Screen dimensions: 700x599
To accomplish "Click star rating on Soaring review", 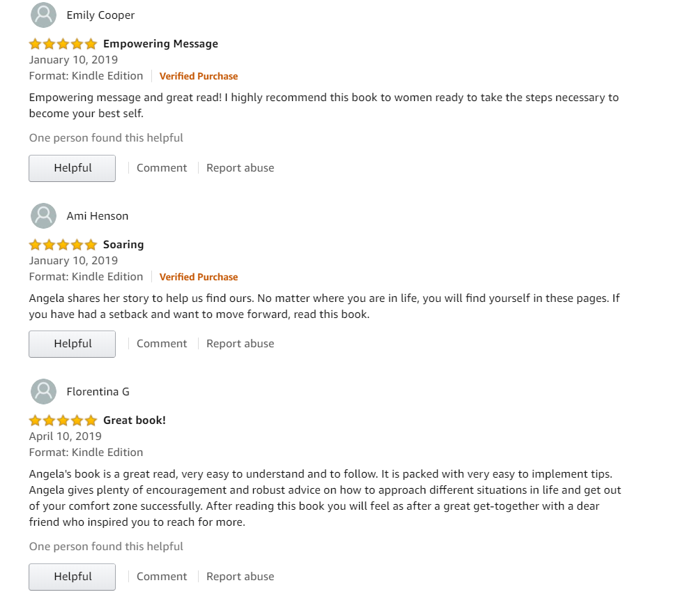I will [x=63, y=245].
